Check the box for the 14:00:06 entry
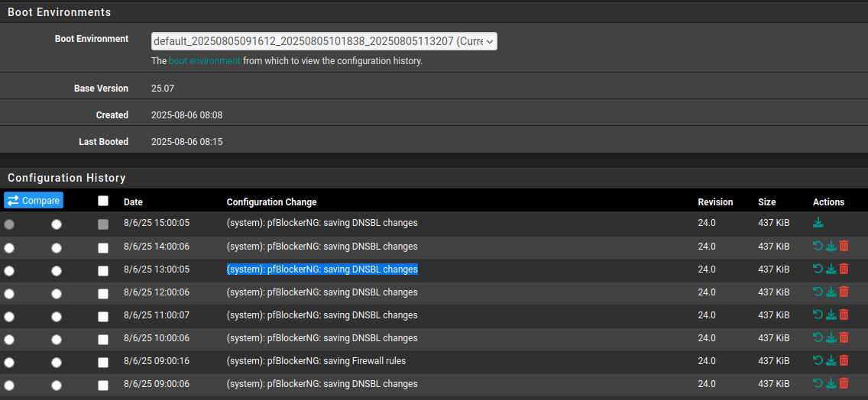868x400 pixels. coord(103,248)
